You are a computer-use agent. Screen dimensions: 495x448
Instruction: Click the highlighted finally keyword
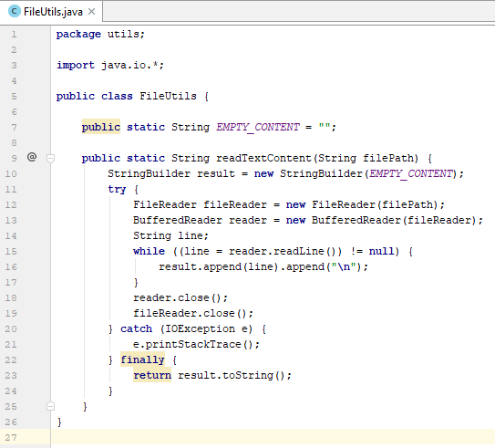tap(143, 359)
